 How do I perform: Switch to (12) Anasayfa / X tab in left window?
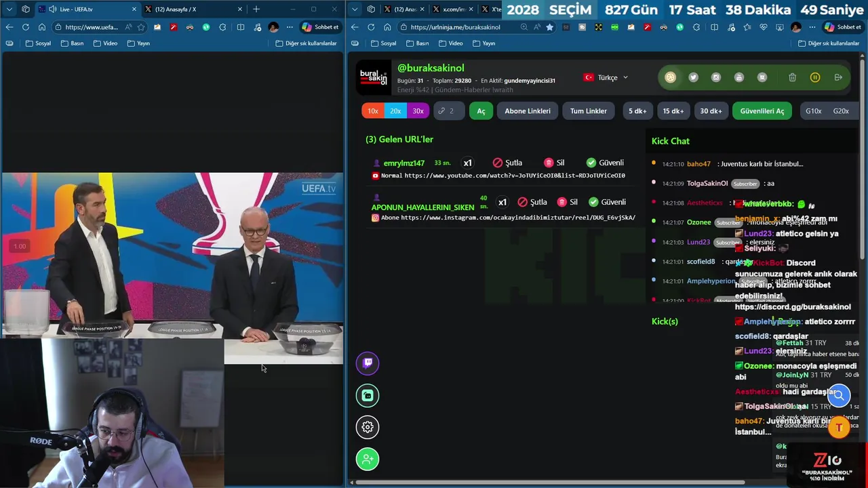click(x=193, y=9)
